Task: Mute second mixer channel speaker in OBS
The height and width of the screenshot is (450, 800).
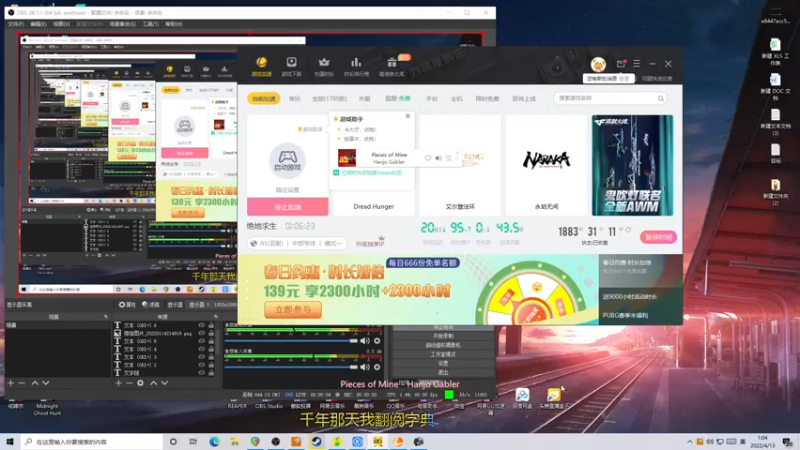Action: click(x=365, y=367)
